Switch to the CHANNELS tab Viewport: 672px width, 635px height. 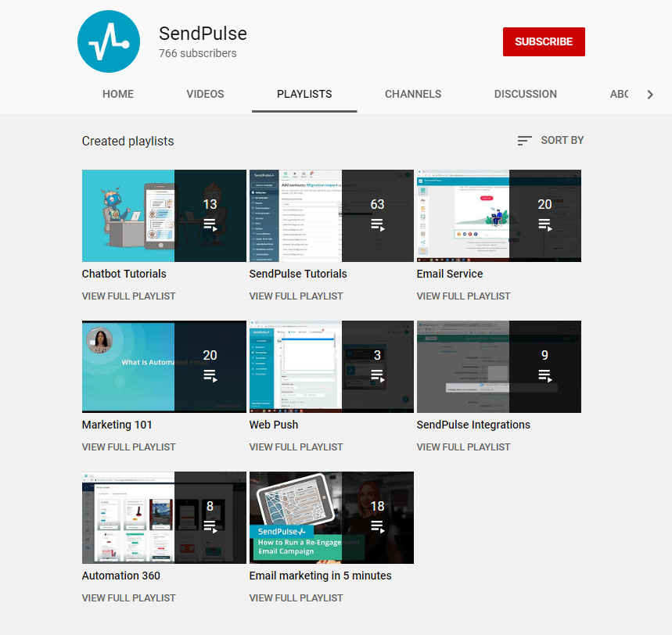point(412,93)
